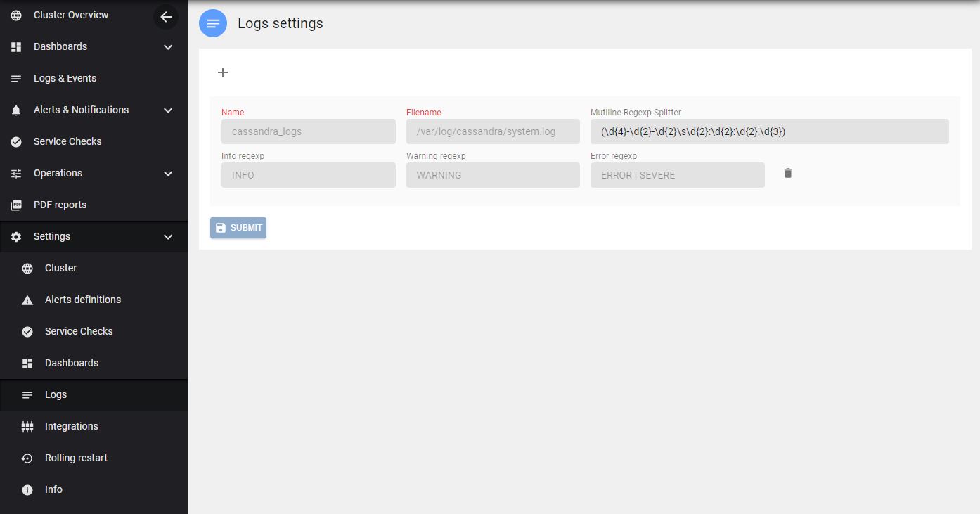The image size is (980, 514).
Task: Open top-level Service Checks menu item
Action: point(67,141)
